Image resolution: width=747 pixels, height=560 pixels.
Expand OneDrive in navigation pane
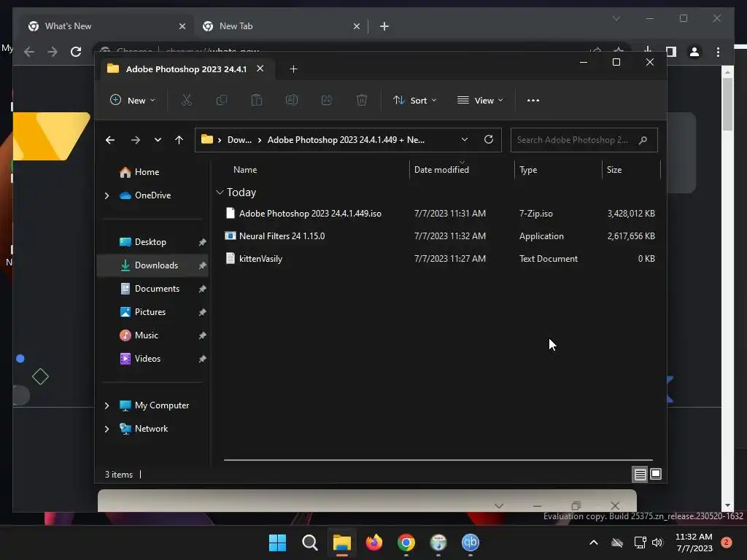point(107,195)
